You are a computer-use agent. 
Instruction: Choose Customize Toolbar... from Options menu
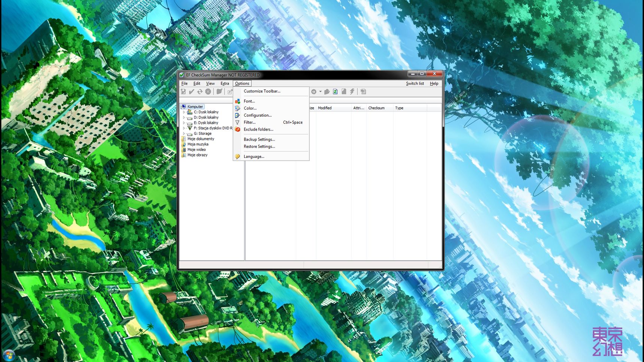coord(271,91)
